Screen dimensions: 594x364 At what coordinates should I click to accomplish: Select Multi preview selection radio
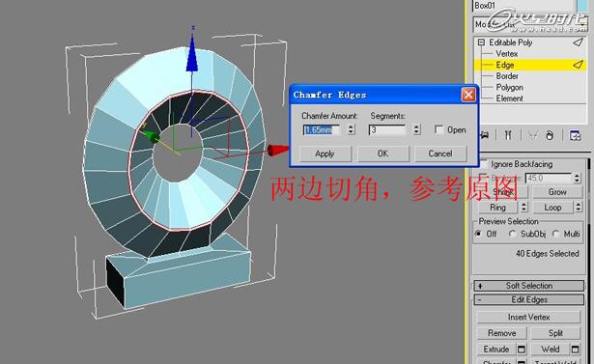[x=555, y=234]
